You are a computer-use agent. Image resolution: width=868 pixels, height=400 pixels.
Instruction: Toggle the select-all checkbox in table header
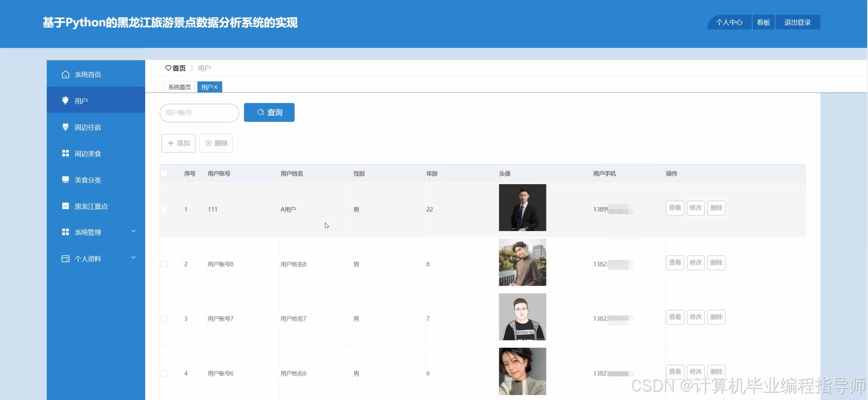pyautogui.click(x=164, y=173)
